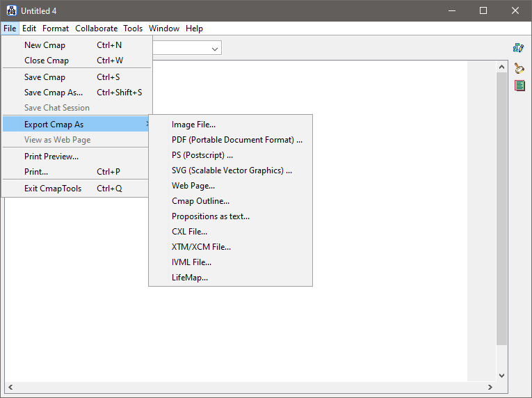Click the vertical scrollbar thumb
The width and height of the screenshot is (532, 398).
[x=502, y=209]
